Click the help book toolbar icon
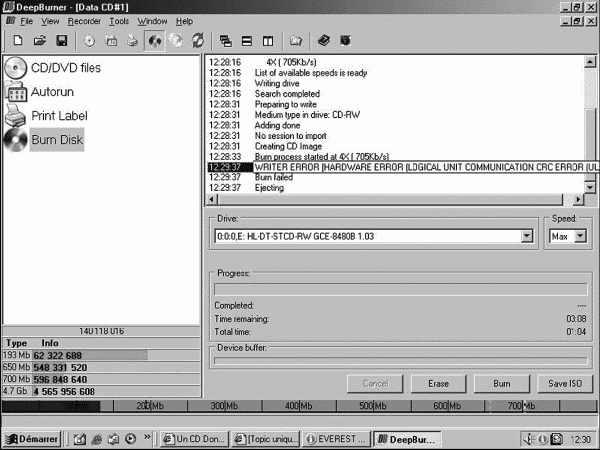600x450 pixels. pyautogui.click(x=324, y=41)
